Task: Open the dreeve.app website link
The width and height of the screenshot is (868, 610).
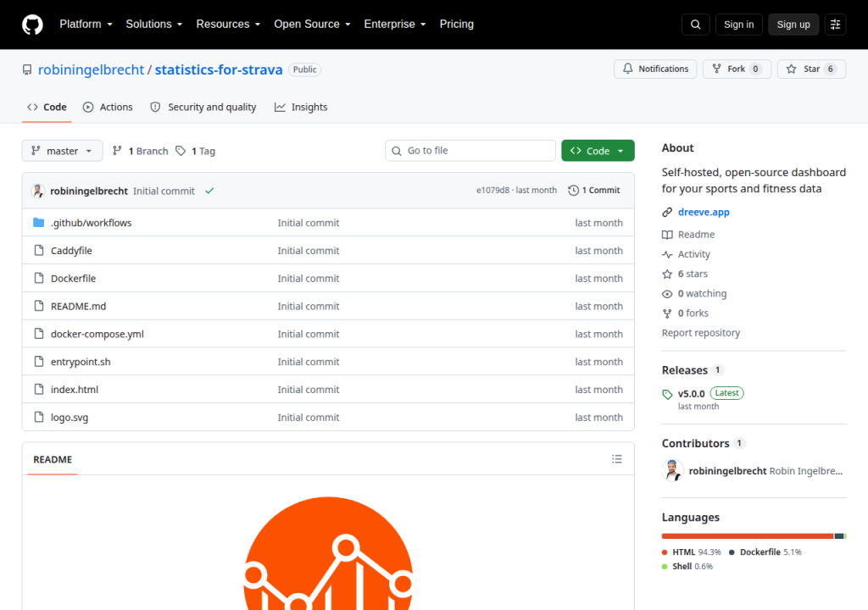Action: pyautogui.click(x=704, y=212)
